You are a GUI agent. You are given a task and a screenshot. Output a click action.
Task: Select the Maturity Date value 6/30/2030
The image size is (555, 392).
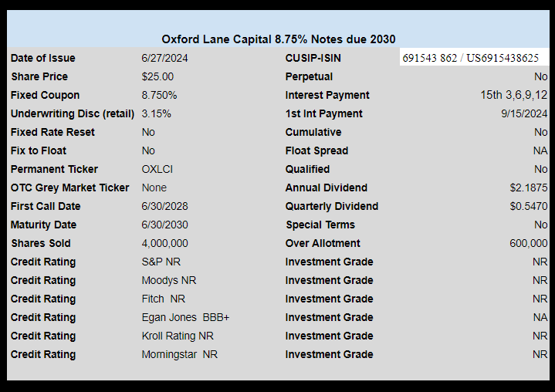(164, 225)
